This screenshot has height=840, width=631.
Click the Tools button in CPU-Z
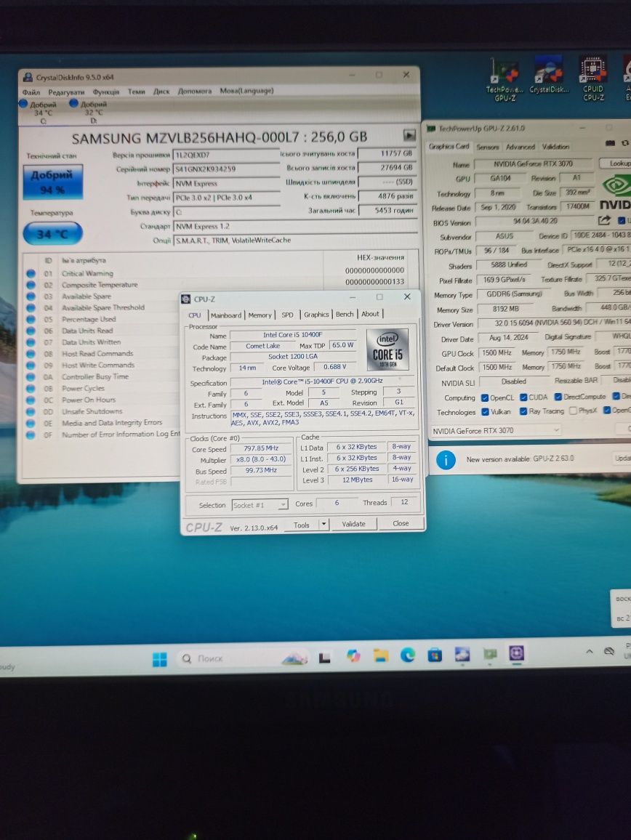[301, 525]
